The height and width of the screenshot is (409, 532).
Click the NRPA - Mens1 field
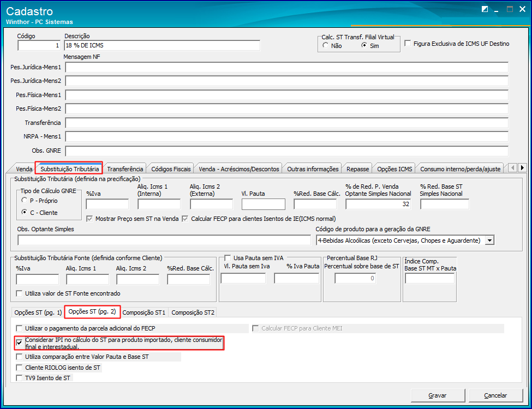pyautogui.click(x=287, y=136)
